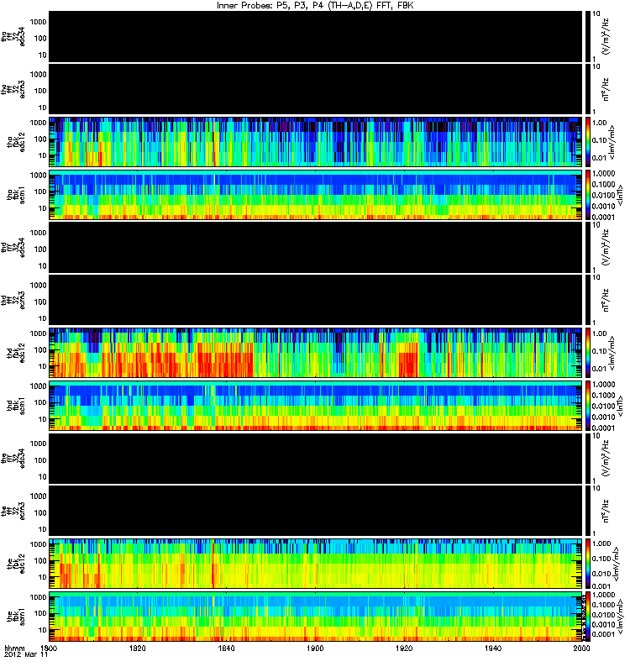630x672 pixels.
Task: Click the the fbk scm1 spectrogram panel
Action: (x=316, y=617)
